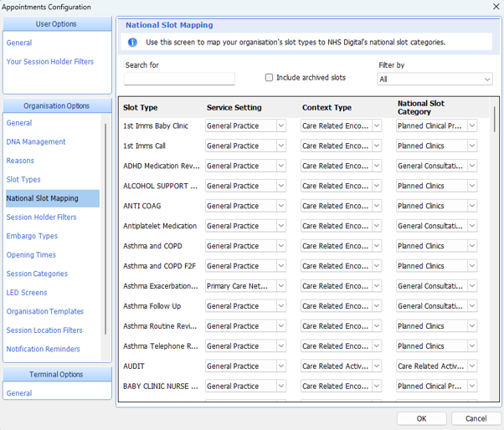The height and width of the screenshot is (430, 504).
Task: Select the Asthma Follow Up slot type
Action: coord(152,306)
